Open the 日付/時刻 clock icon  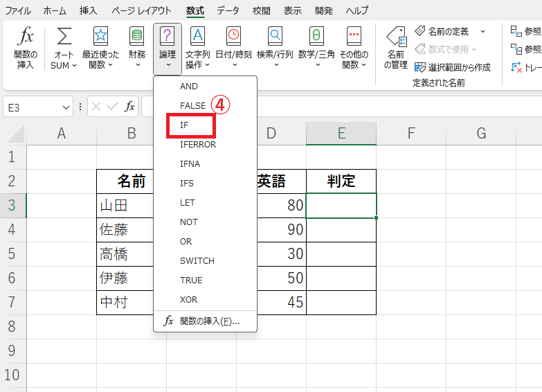pos(234,36)
